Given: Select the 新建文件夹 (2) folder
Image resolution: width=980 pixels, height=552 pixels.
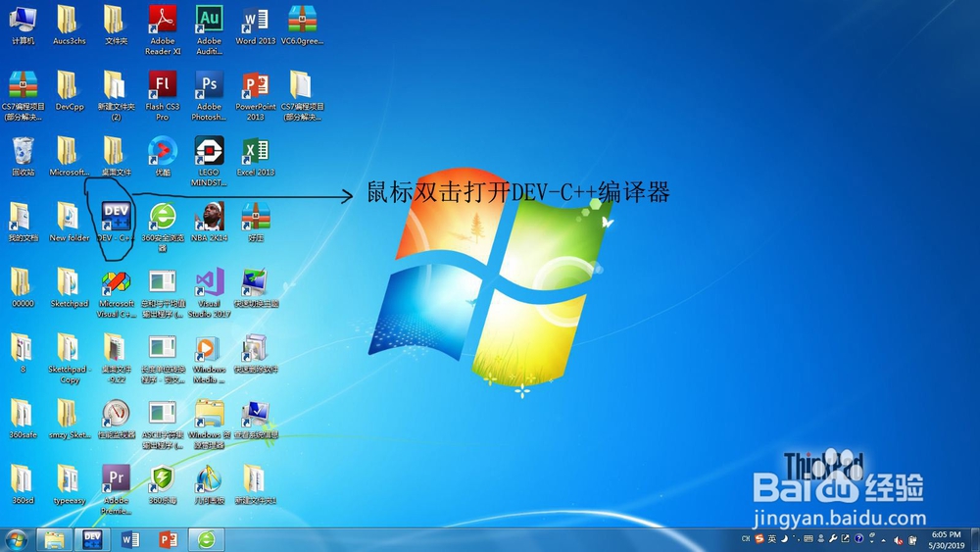Looking at the screenshot, I should (x=116, y=96).
